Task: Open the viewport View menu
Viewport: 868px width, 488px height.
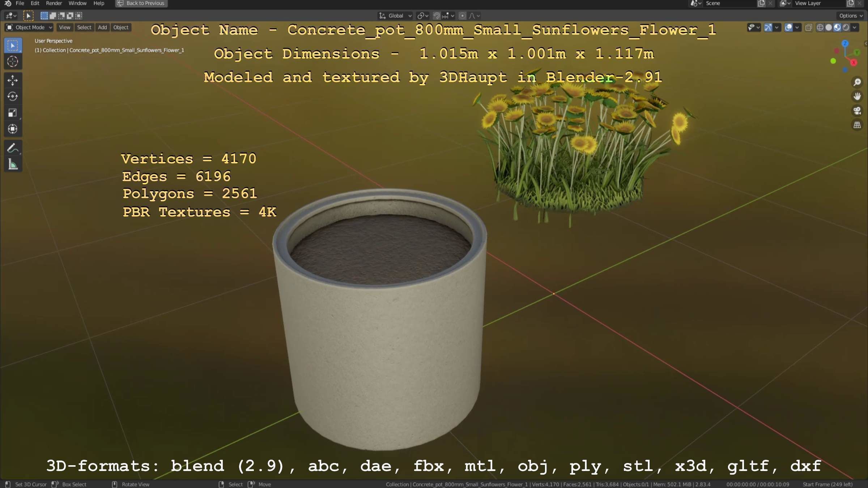Action: 65,27
